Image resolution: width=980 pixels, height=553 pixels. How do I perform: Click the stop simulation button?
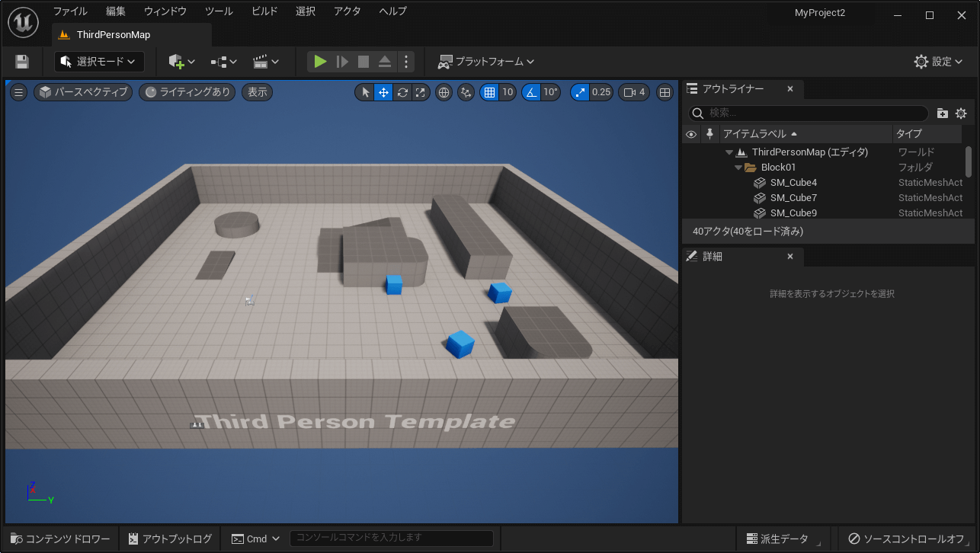click(x=363, y=62)
